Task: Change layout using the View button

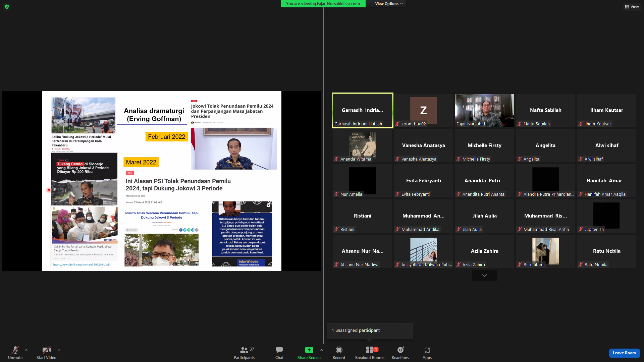Action: 632,7
